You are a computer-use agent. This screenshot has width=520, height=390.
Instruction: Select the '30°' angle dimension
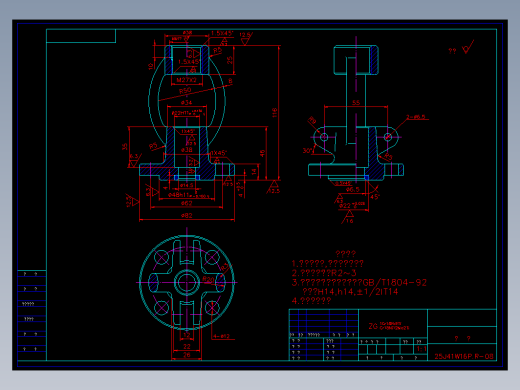307,151
